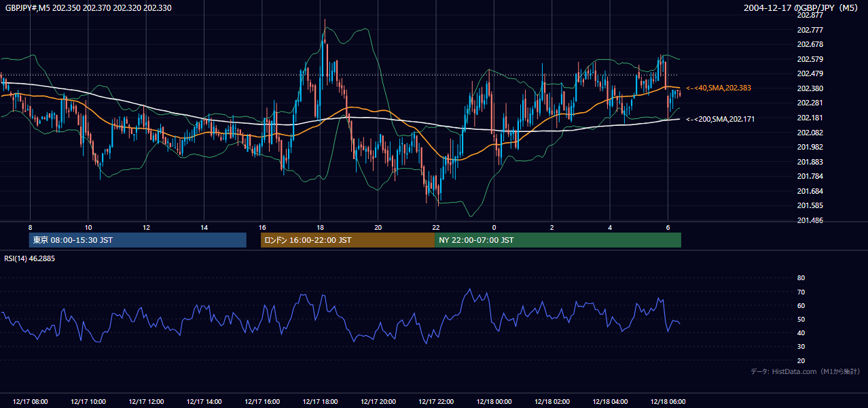Click hour tick 22 under price chart
868x408 pixels.
pyautogui.click(x=436, y=227)
